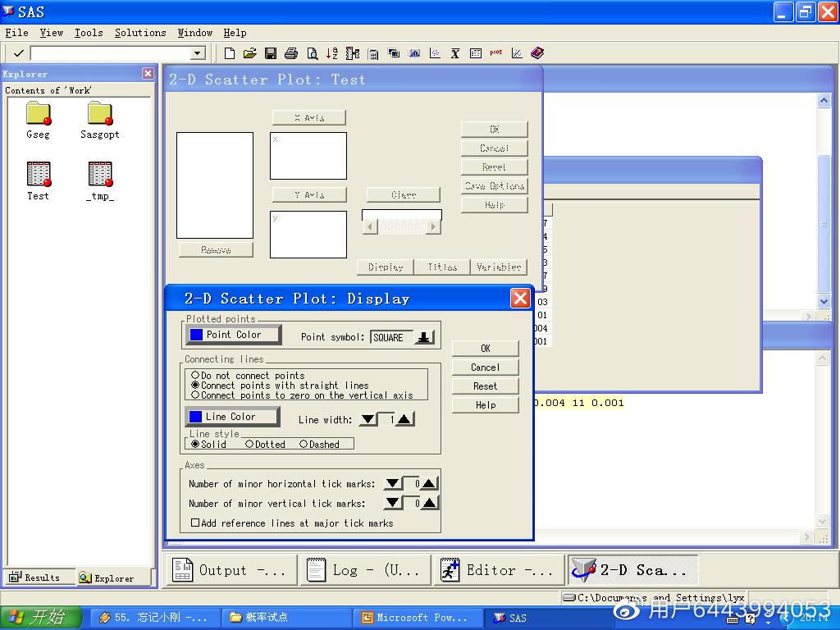The height and width of the screenshot is (630, 840).
Task: Enable reference lines at major tick marks
Action: [195, 523]
